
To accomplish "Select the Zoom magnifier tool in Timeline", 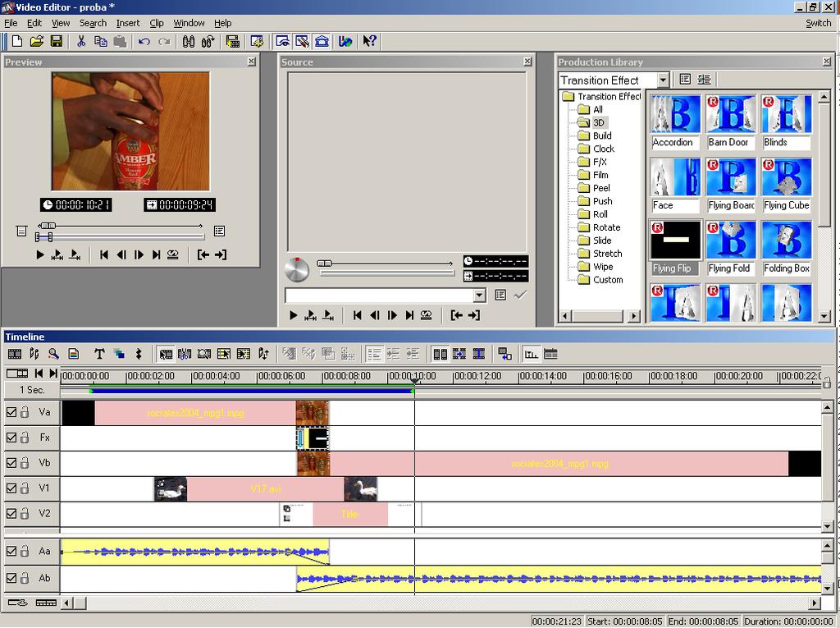I will [53, 354].
